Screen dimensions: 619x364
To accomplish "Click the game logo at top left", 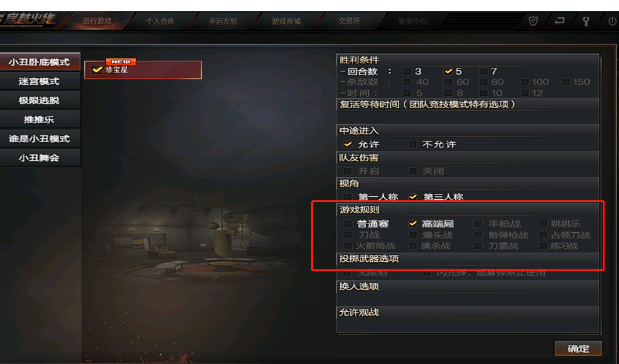I will click(x=28, y=20).
